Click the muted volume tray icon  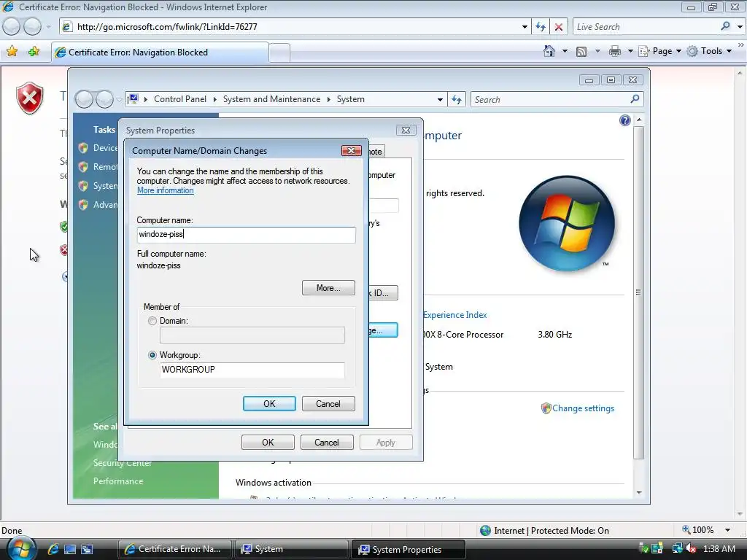point(692,548)
